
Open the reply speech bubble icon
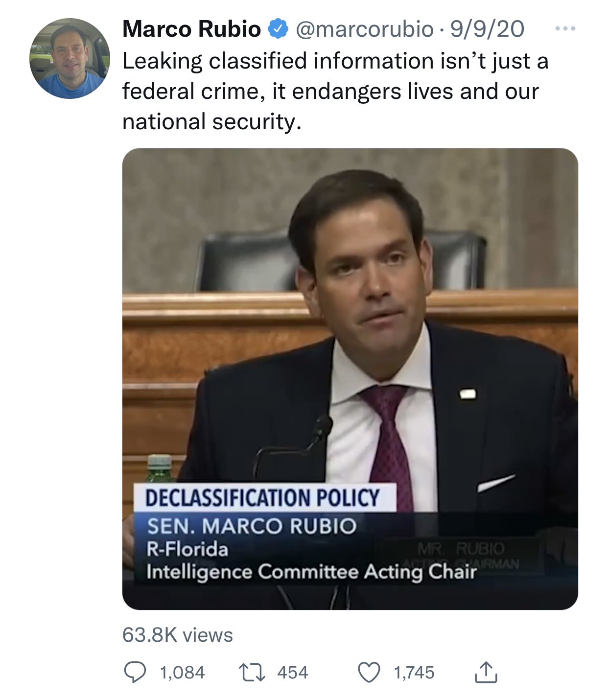(135, 672)
